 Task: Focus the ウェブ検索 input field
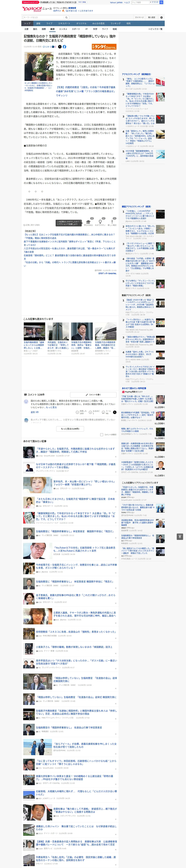(x=140, y=2)
